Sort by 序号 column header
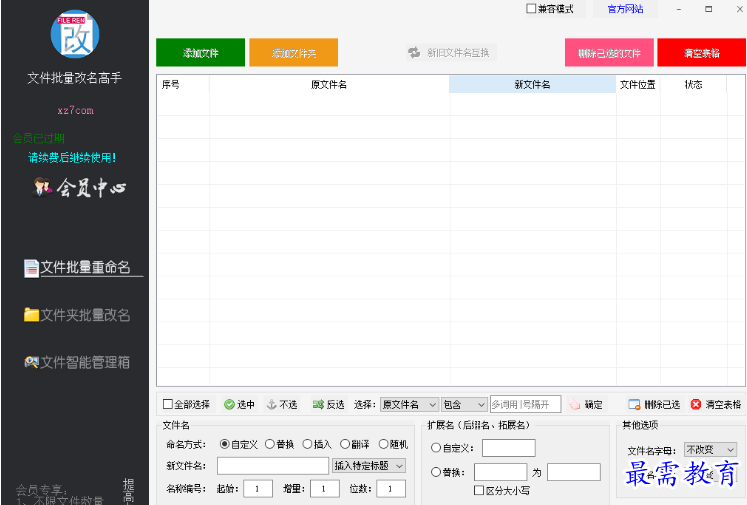 point(183,85)
